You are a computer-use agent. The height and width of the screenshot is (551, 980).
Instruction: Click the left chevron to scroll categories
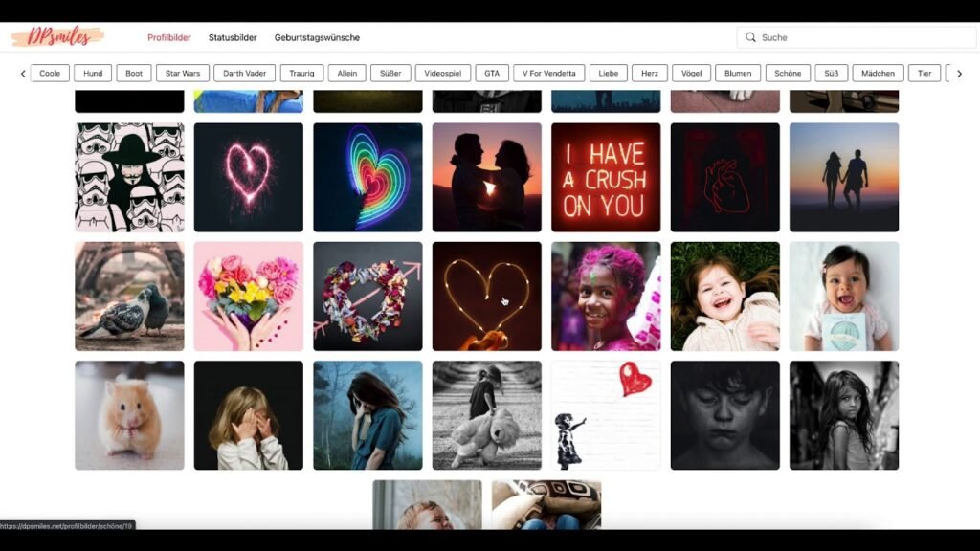[21, 73]
